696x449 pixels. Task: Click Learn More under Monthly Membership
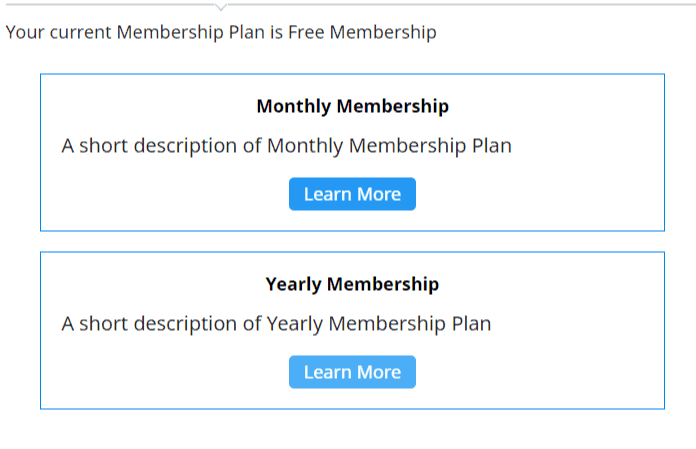click(352, 194)
